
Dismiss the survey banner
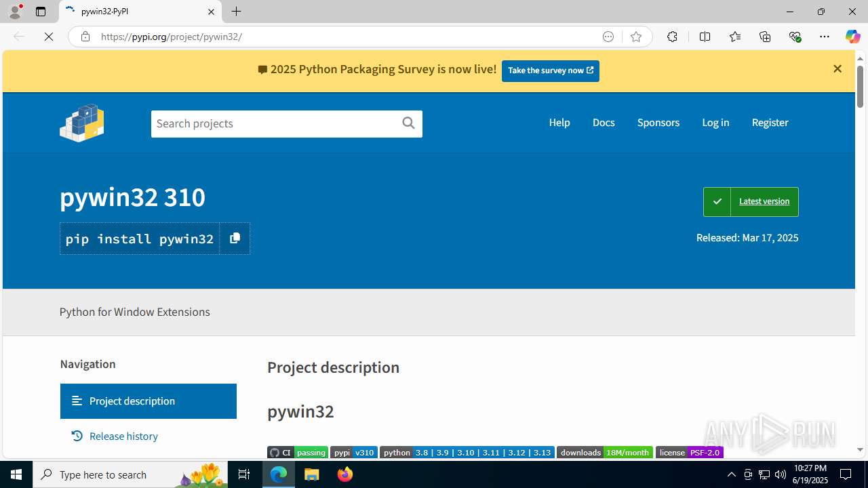tap(837, 69)
